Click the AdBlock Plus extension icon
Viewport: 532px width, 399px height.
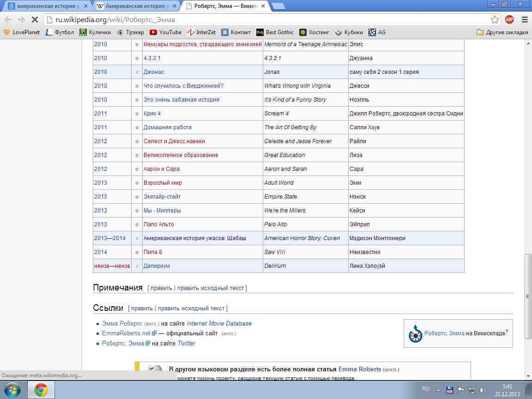[x=509, y=19]
